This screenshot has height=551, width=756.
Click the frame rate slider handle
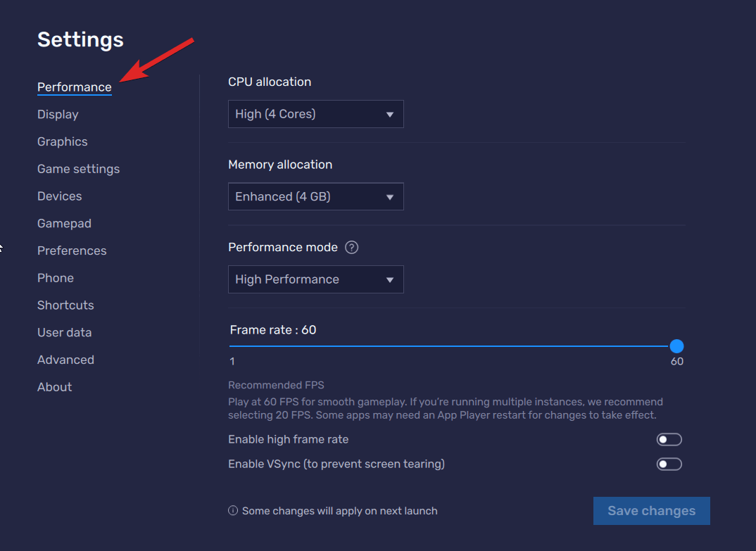tap(676, 346)
